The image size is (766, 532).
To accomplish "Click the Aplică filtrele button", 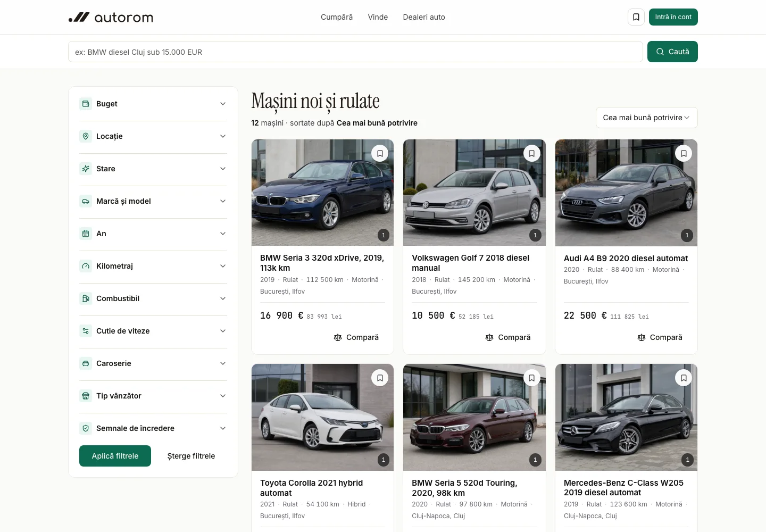I will tap(115, 456).
